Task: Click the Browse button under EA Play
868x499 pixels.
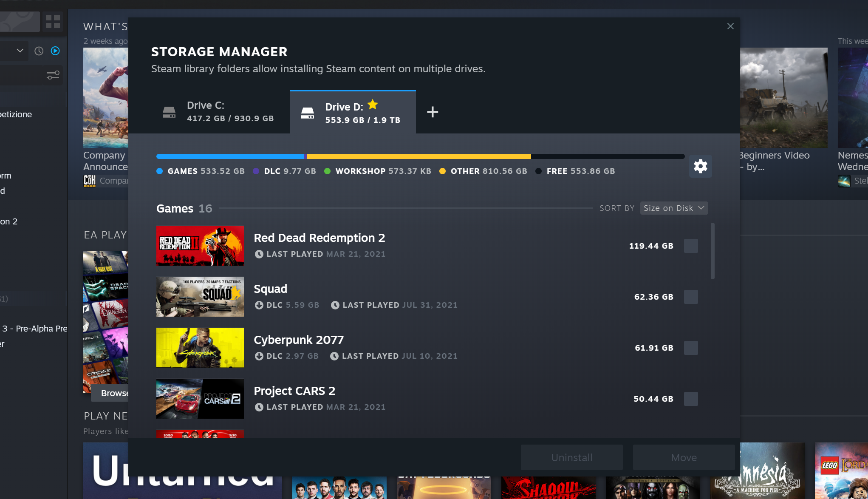Action: pos(110,393)
